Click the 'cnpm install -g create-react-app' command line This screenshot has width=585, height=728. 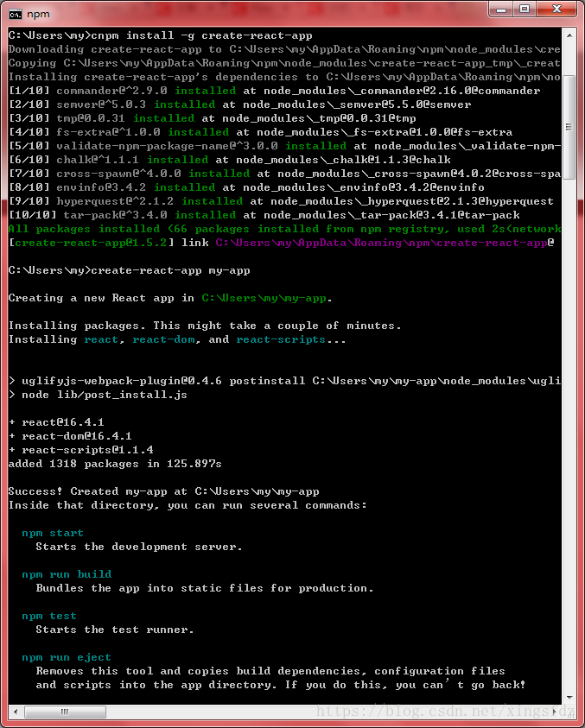pos(161,35)
